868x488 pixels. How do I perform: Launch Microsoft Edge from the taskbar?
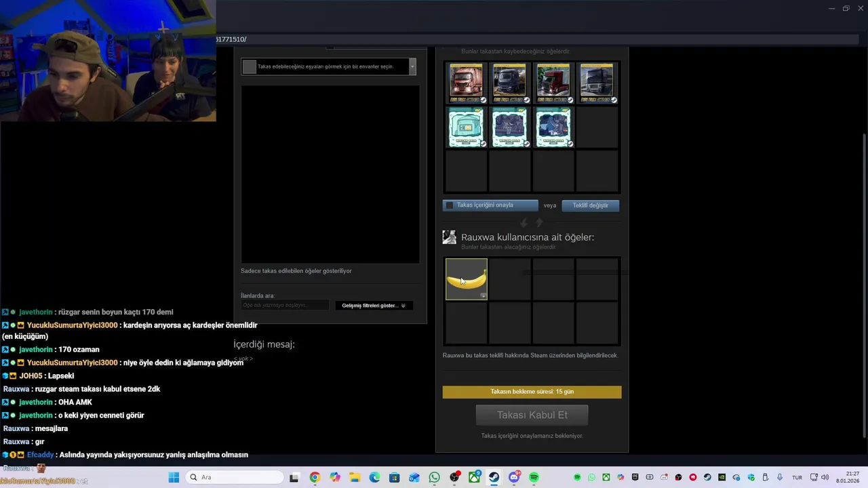pyautogui.click(x=375, y=477)
